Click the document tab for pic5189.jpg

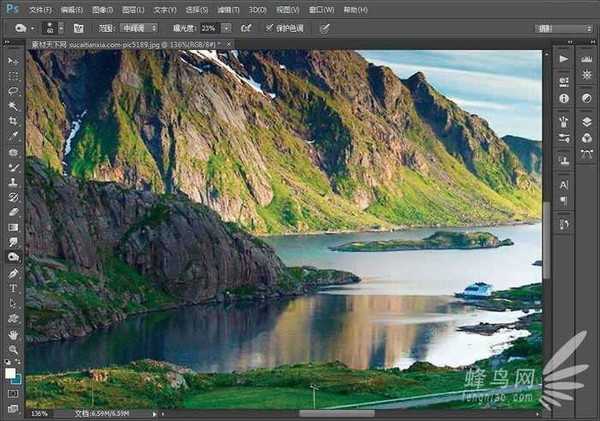pyautogui.click(x=90, y=44)
